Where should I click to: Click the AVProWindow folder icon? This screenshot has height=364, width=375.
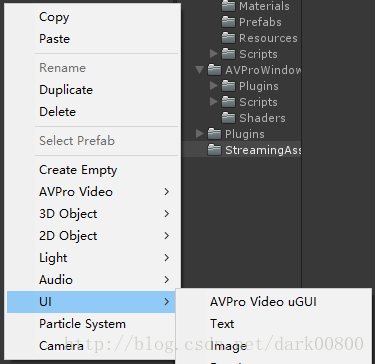214,70
